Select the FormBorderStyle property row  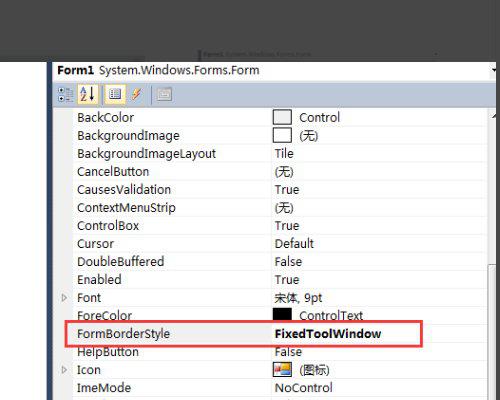(243, 334)
